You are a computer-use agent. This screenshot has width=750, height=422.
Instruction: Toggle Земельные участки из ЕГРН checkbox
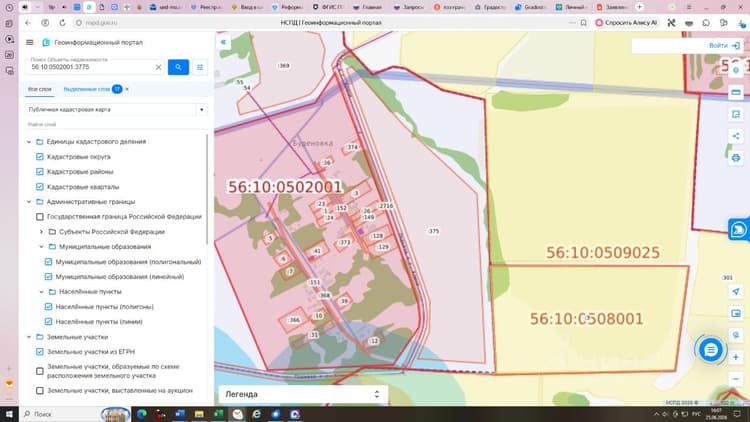(x=40, y=352)
